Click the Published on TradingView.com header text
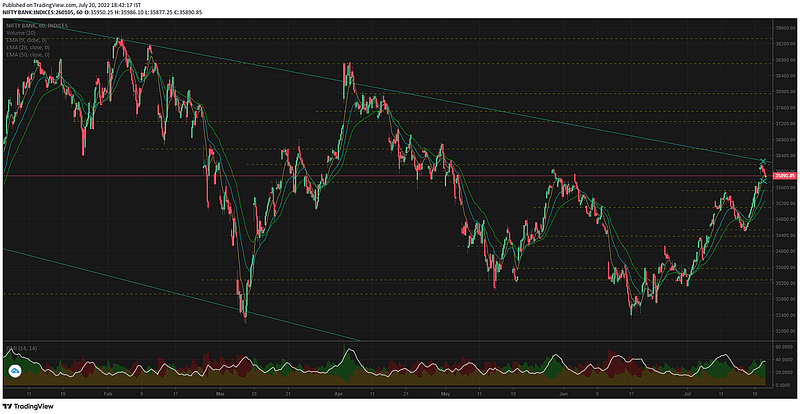 point(71,5)
